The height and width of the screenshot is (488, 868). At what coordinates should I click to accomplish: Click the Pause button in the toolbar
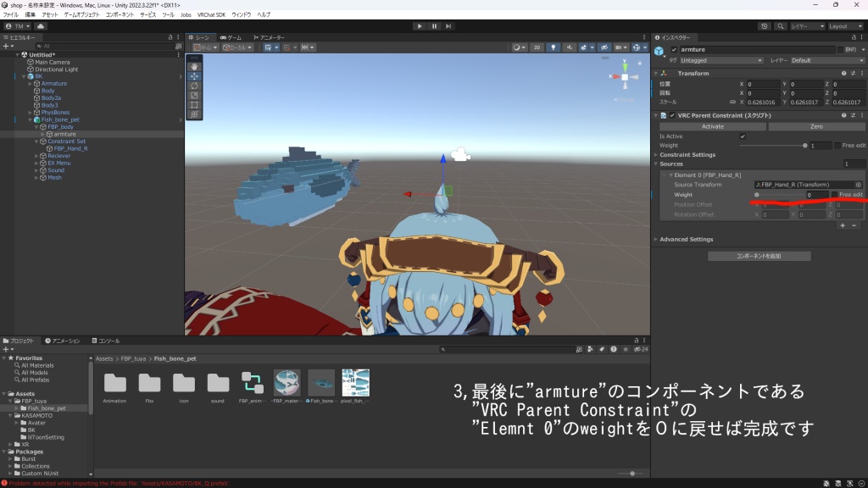tap(434, 25)
